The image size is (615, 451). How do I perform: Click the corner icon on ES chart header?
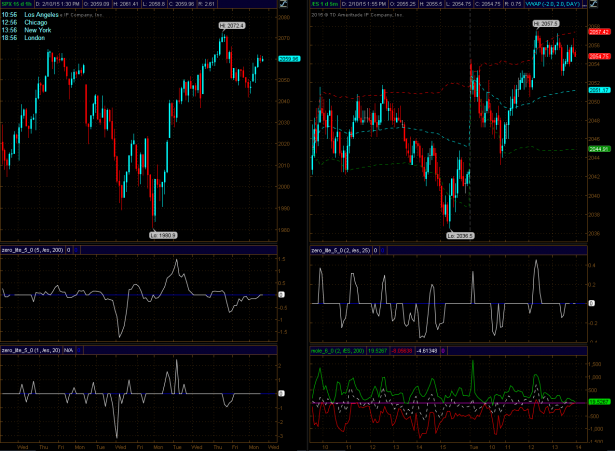point(607,6)
